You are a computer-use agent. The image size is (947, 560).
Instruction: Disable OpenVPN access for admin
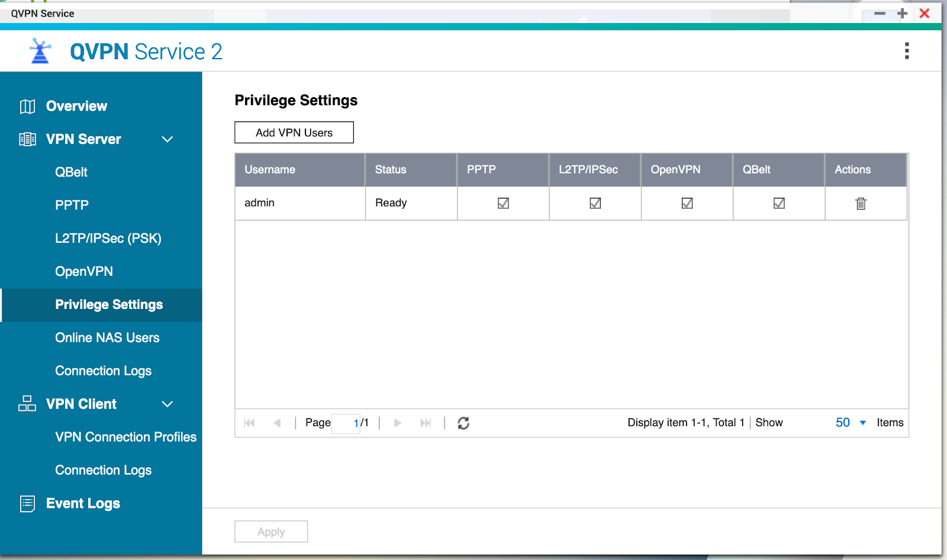(x=687, y=203)
